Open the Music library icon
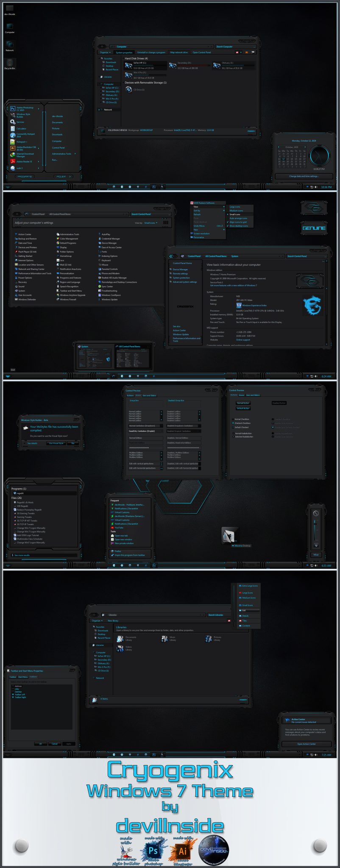The width and height of the screenshot is (340, 868). [164, 638]
